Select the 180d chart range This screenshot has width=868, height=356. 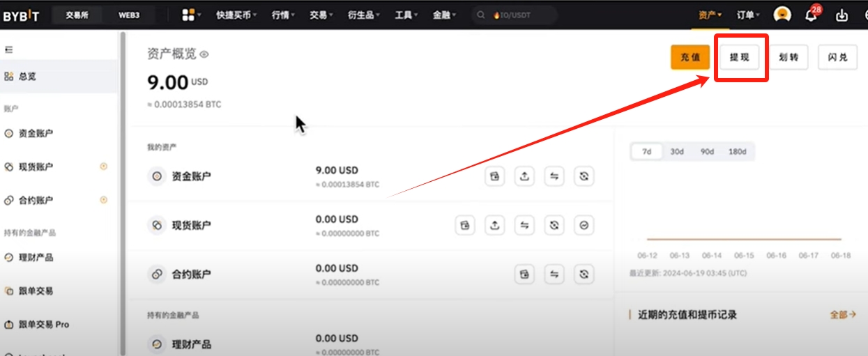737,152
